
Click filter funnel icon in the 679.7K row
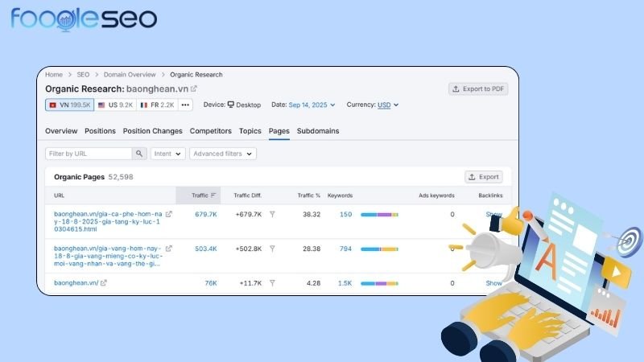[272, 215]
